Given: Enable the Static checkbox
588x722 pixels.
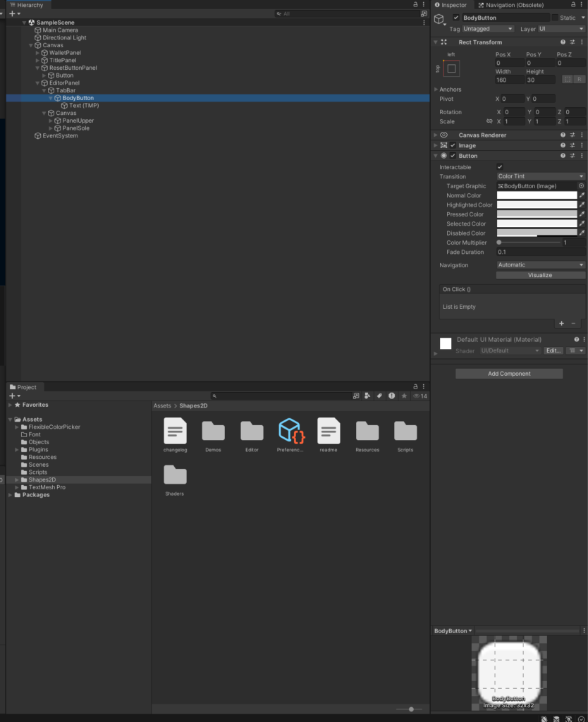Looking at the screenshot, I should pyautogui.click(x=555, y=18).
